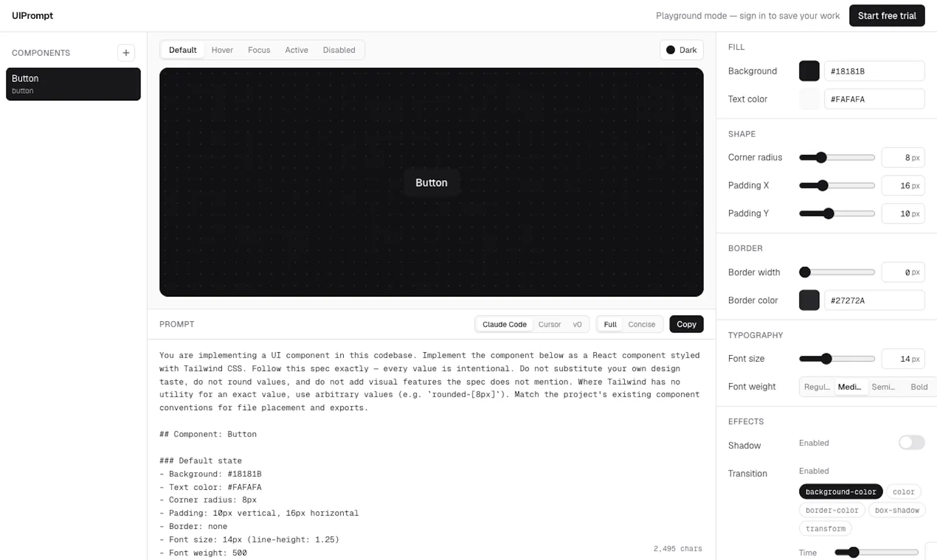
Task: Select v0 prompt target
Action: coord(577,324)
